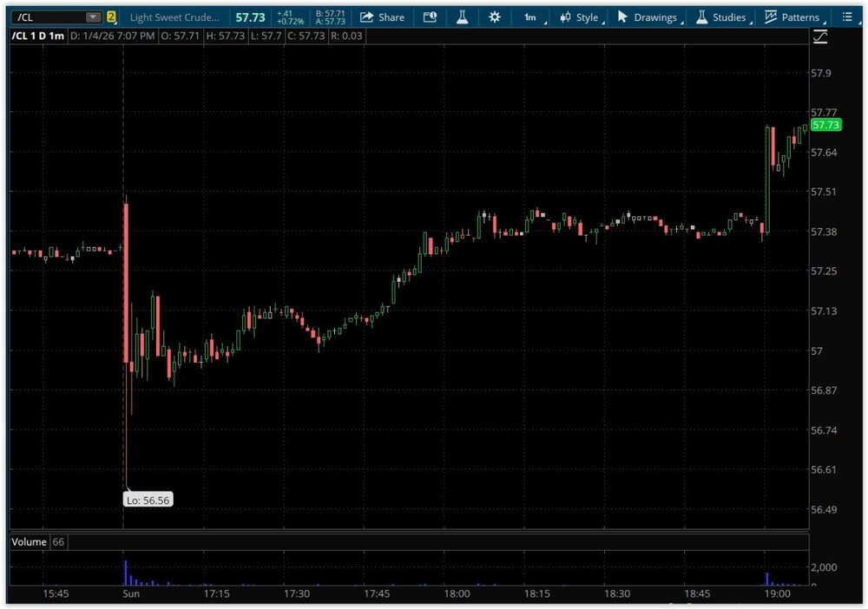Open chart settings gear icon

(495, 17)
